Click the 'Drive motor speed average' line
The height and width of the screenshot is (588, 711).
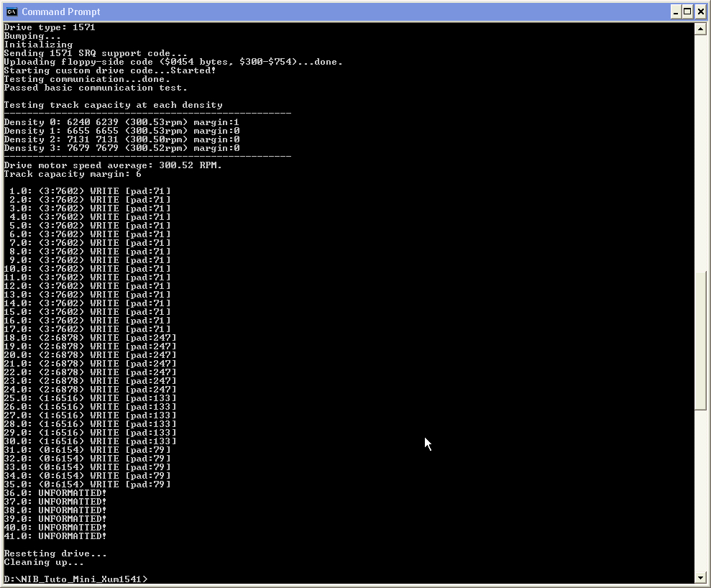click(x=113, y=165)
